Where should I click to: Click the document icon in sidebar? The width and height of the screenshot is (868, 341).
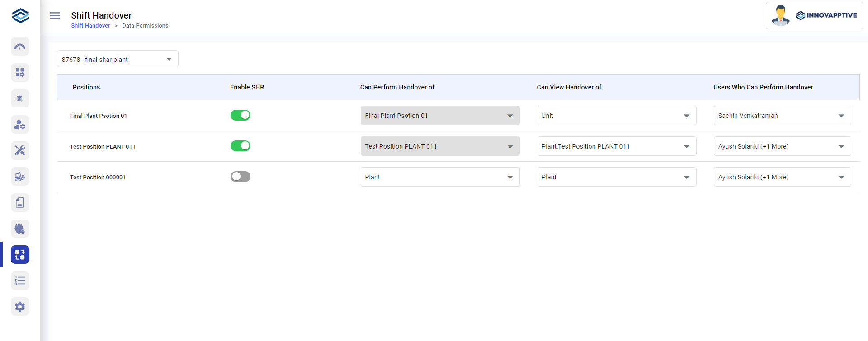tap(20, 203)
